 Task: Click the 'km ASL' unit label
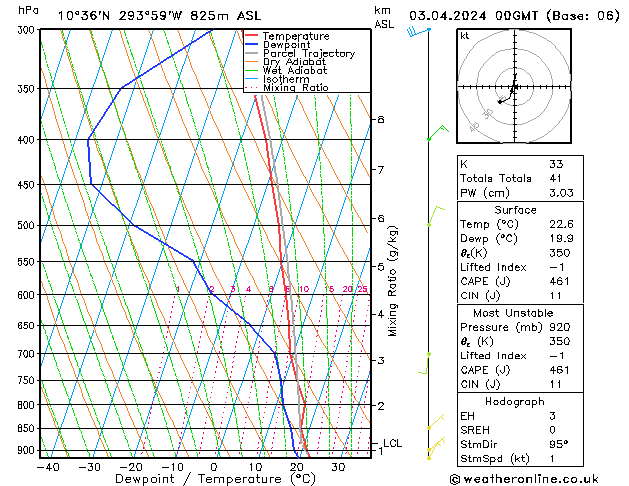tap(384, 17)
